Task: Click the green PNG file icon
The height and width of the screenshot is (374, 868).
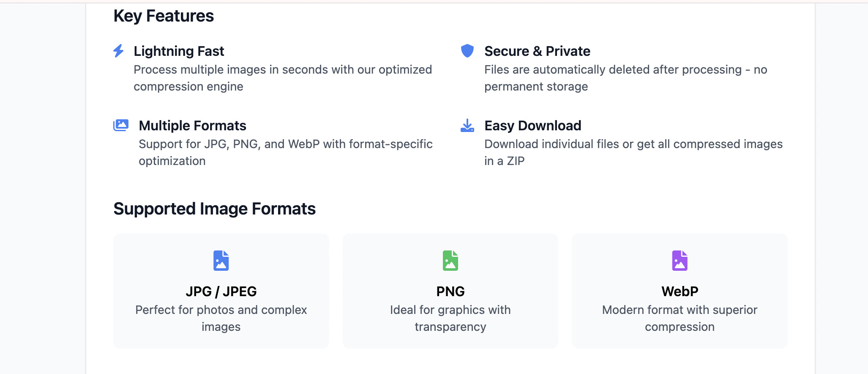Action: click(450, 261)
